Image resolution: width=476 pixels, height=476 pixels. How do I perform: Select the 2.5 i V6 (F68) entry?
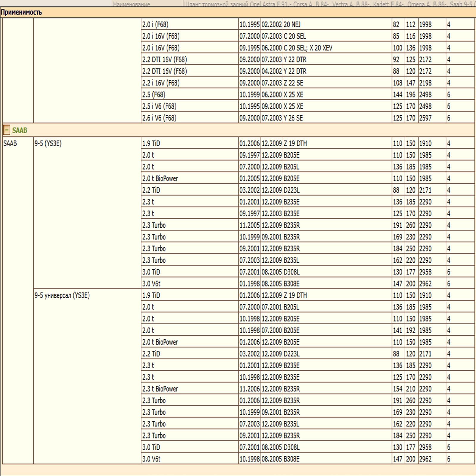159,106
